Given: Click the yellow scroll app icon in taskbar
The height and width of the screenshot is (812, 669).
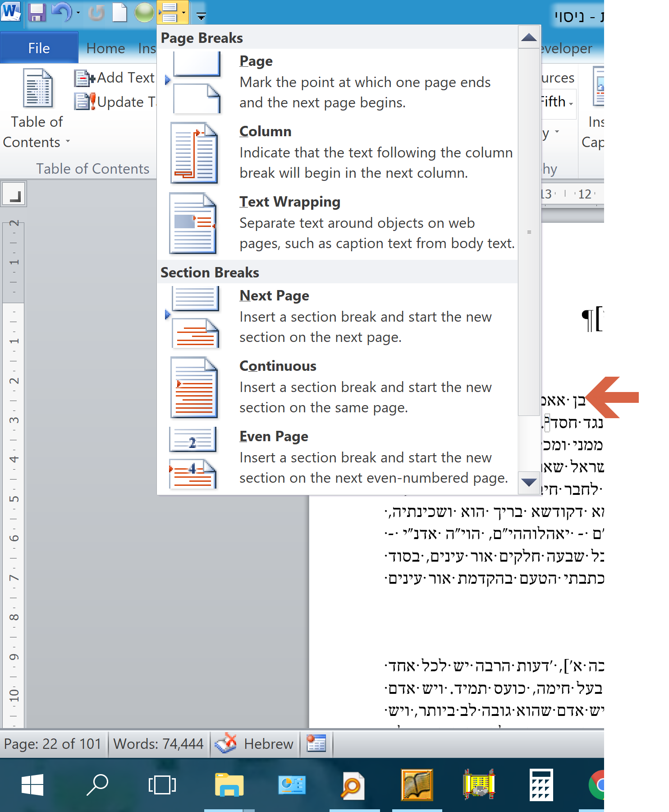Looking at the screenshot, I should pyautogui.click(x=479, y=785).
